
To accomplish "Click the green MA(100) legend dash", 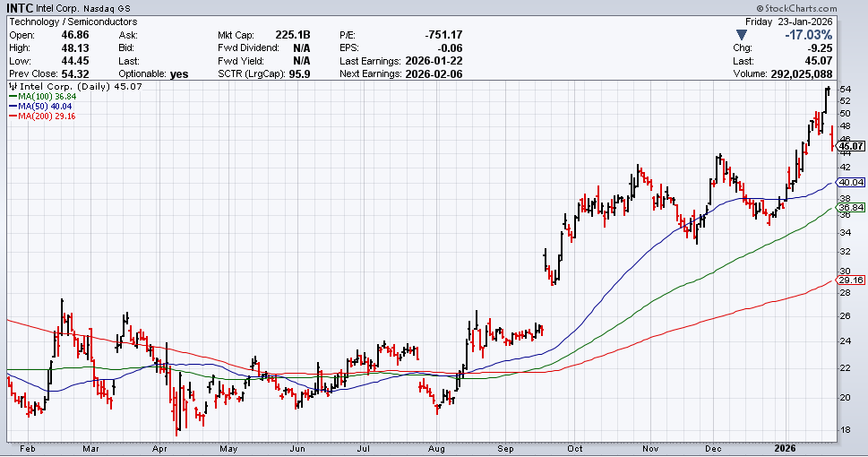I will coord(12,96).
